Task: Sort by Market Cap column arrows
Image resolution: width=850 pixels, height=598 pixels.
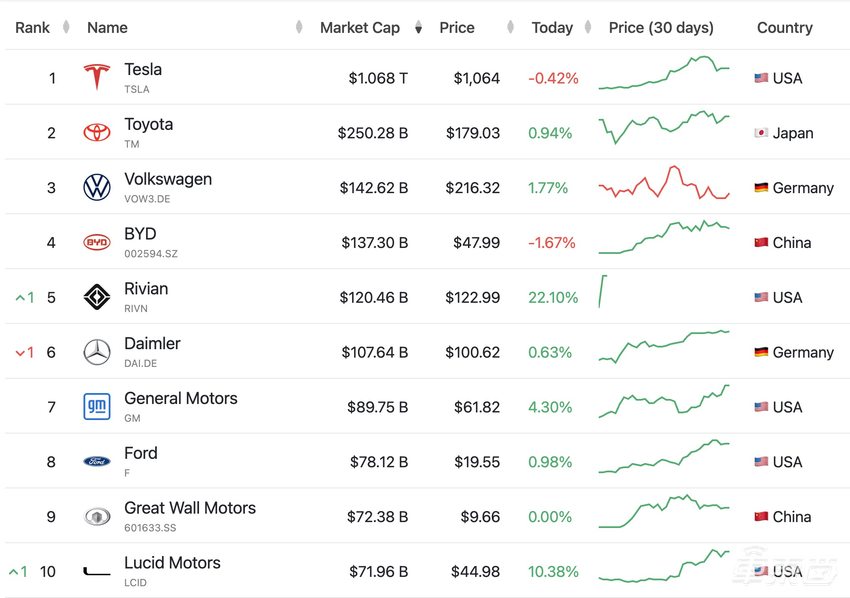Action: point(419,28)
